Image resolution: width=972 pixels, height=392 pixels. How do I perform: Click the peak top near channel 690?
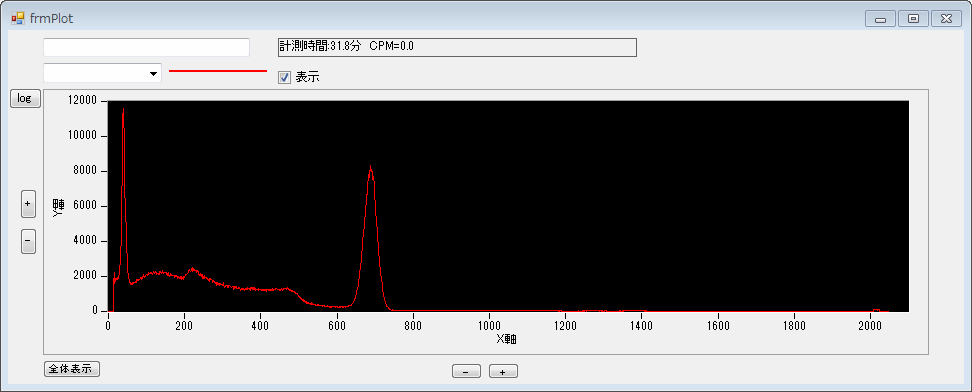pyautogui.click(x=371, y=167)
